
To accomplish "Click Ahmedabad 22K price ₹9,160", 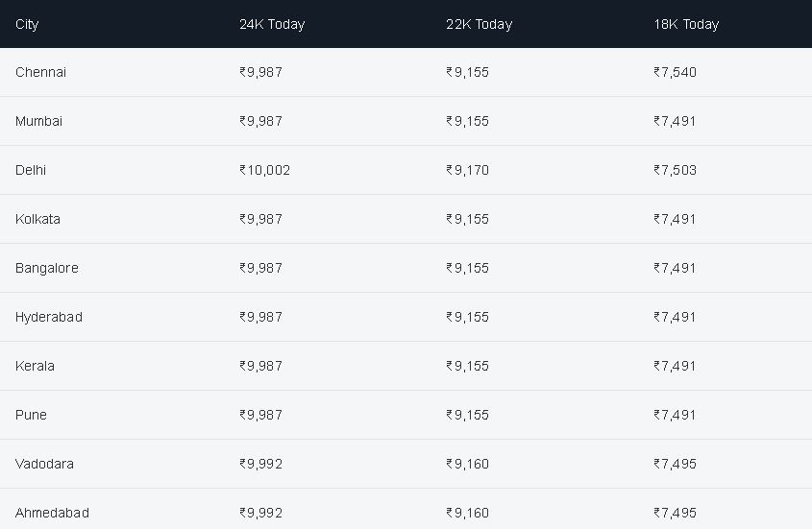I will [468, 513].
